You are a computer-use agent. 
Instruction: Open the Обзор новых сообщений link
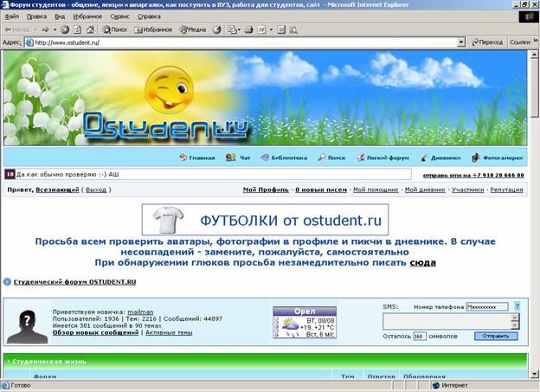(95, 333)
